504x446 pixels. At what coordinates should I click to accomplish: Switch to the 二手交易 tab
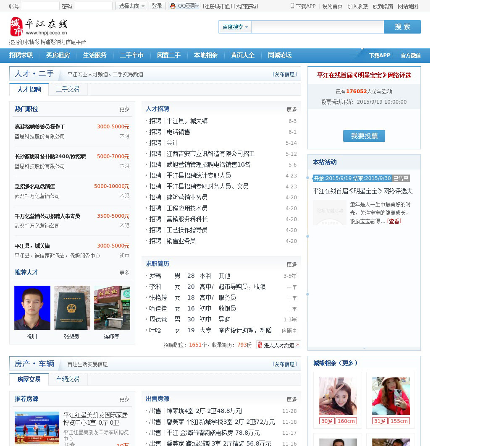click(x=68, y=89)
